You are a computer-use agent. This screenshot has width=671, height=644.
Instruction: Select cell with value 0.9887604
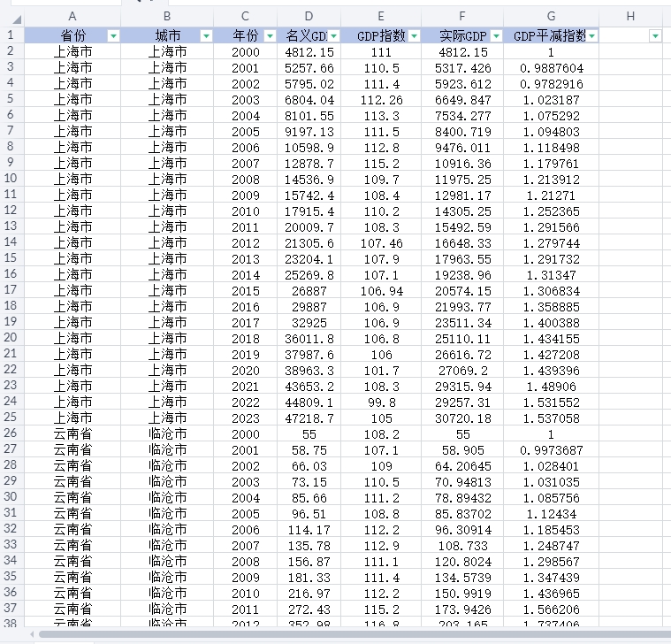pyautogui.click(x=551, y=67)
